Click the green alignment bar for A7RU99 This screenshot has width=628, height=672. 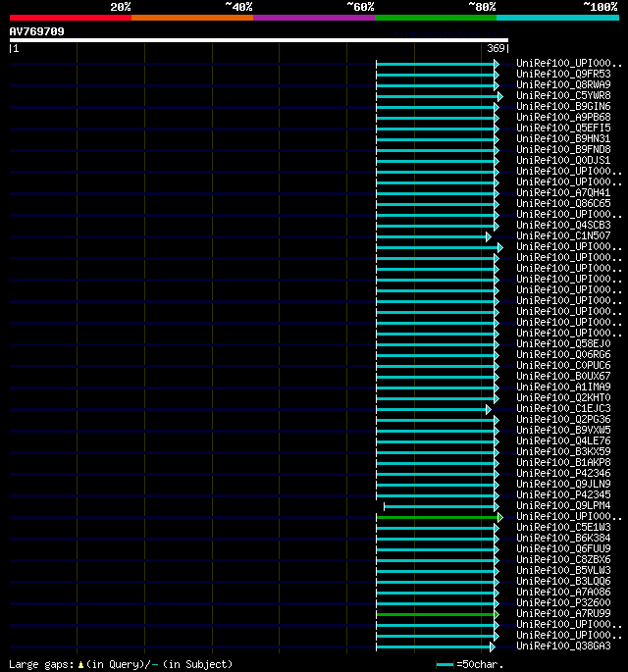pos(438,614)
